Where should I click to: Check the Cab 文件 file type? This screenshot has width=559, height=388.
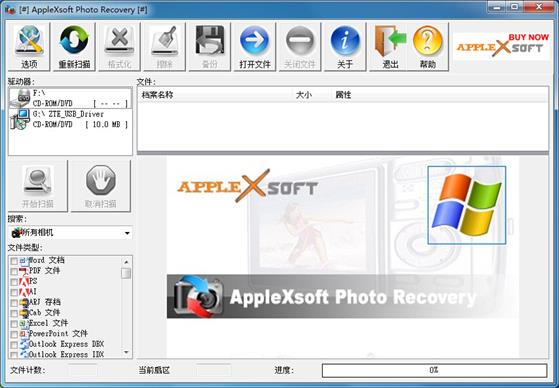point(14,313)
